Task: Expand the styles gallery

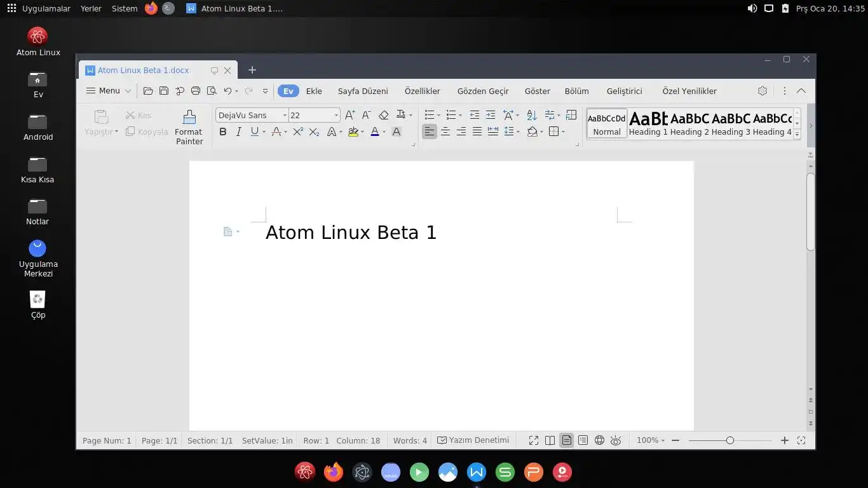Action: pyautogui.click(x=797, y=135)
